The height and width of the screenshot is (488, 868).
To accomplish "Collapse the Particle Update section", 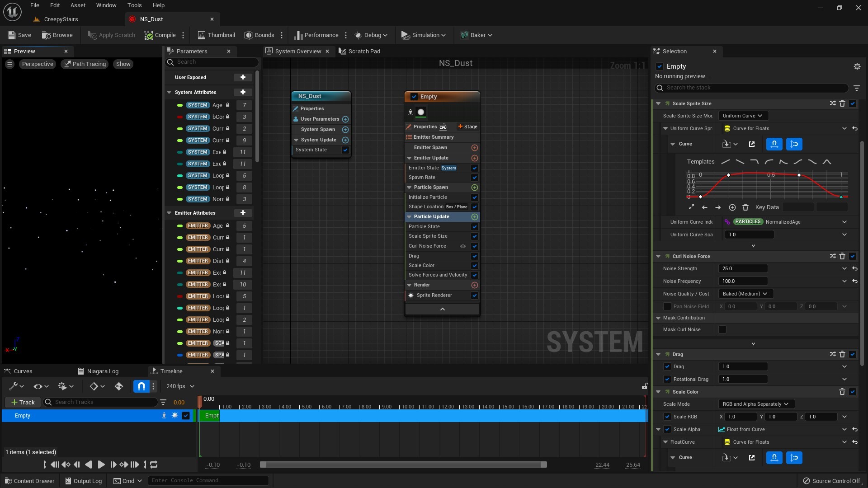I will coord(409,217).
